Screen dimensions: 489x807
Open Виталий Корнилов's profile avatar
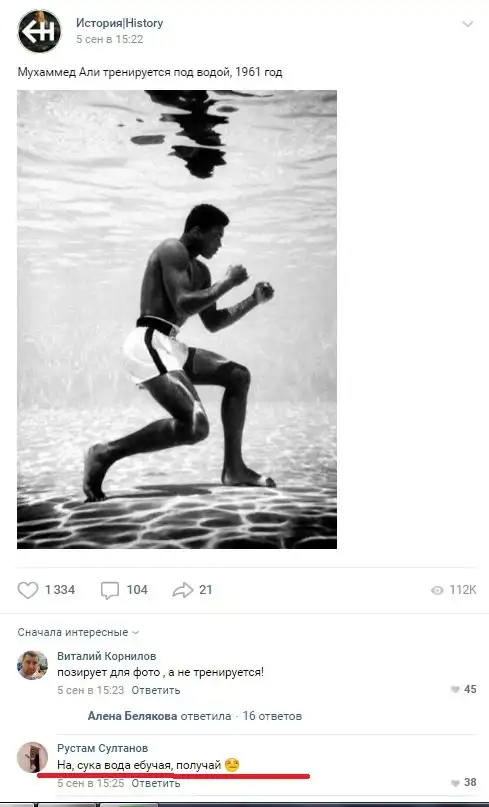click(32, 665)
